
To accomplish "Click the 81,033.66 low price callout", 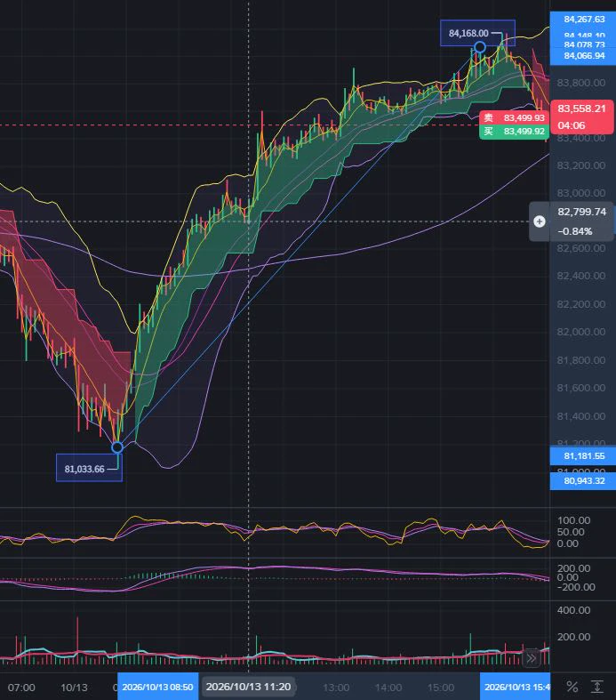I will [x=89, y=469].
